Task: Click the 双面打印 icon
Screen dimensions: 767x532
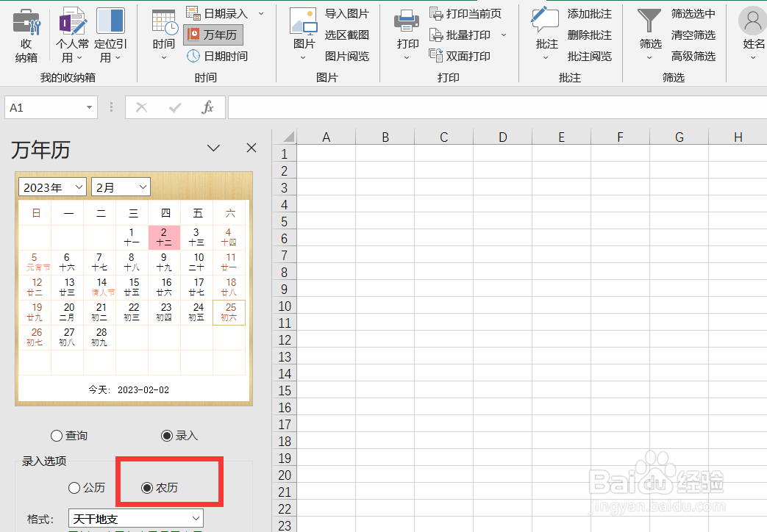Action: coord(436,56)
